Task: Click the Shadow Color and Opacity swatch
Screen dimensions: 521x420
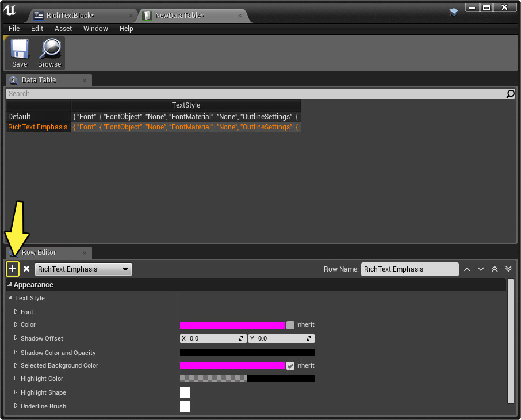Action: pos(247,353)
